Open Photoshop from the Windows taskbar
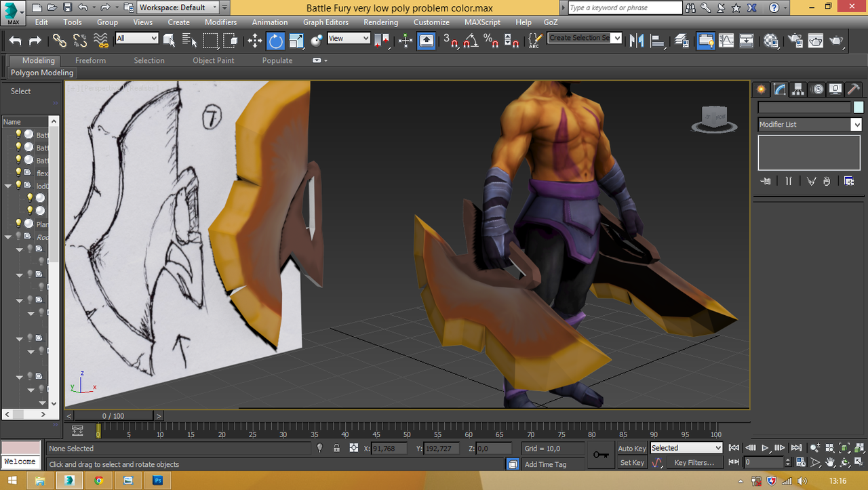Screen dimensions: 868x490 (x=158, y=481)
